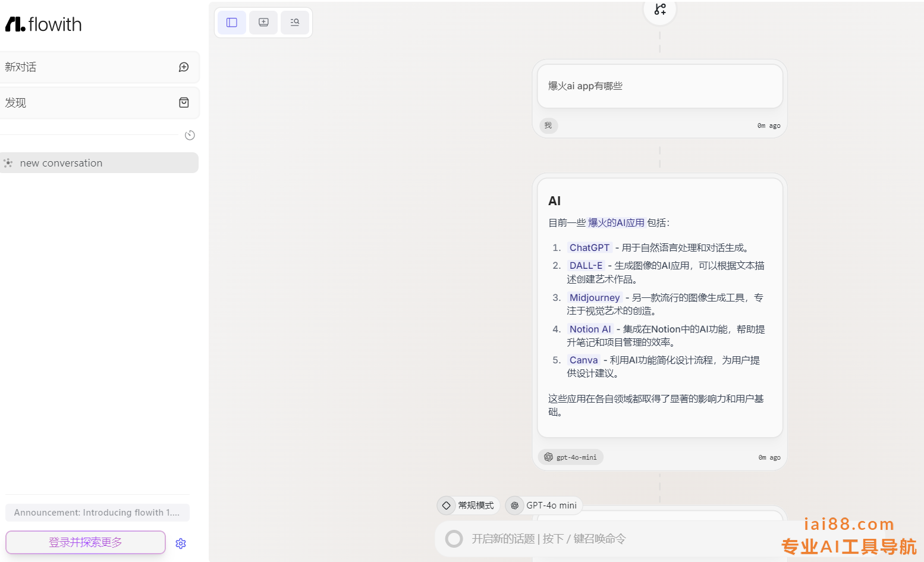Screen dimensions: 924x562
Task: Click the 爆火的AI应用 highlighted link
Action: point(616,223)
